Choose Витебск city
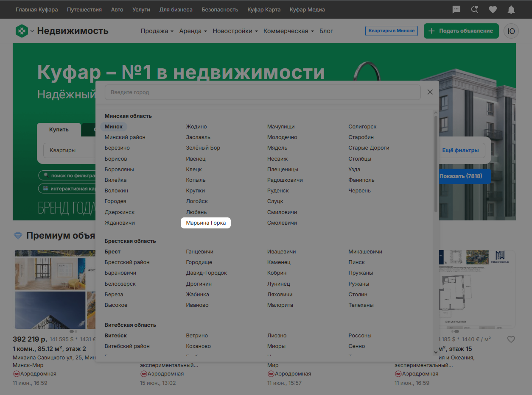This screenshot has width=532, height=395. (116, 336)
